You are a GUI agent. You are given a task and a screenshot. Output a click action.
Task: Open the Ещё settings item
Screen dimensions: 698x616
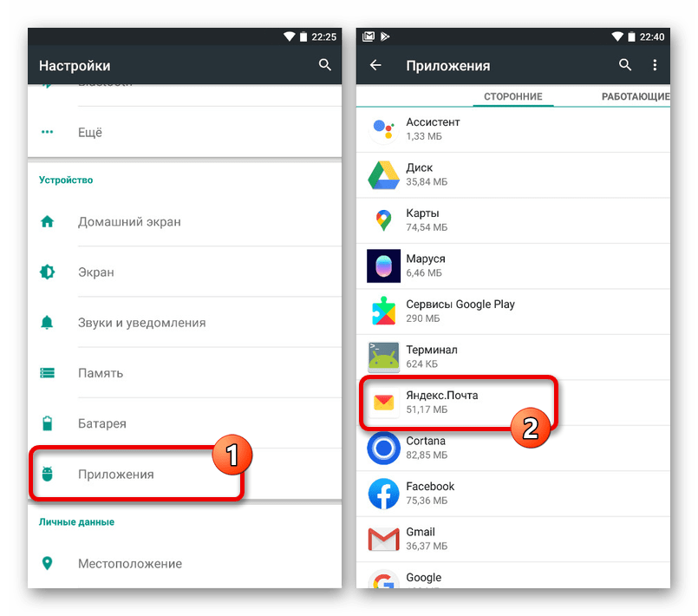[90, 133]
